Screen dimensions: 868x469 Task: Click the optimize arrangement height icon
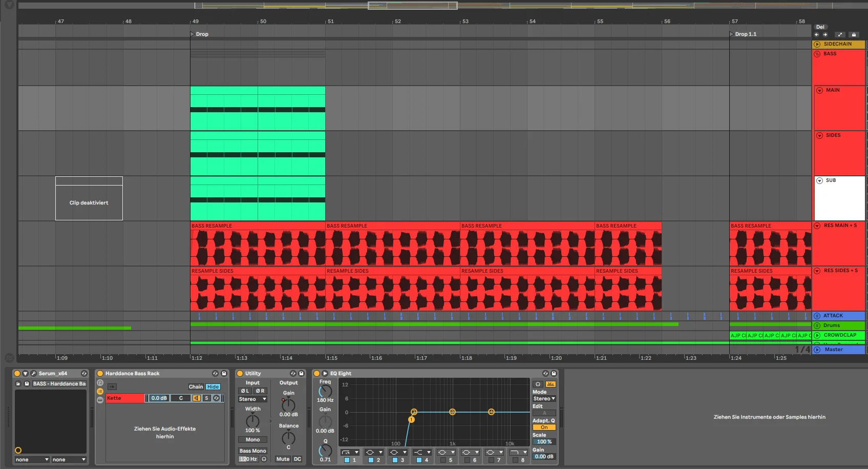[840, 35]
